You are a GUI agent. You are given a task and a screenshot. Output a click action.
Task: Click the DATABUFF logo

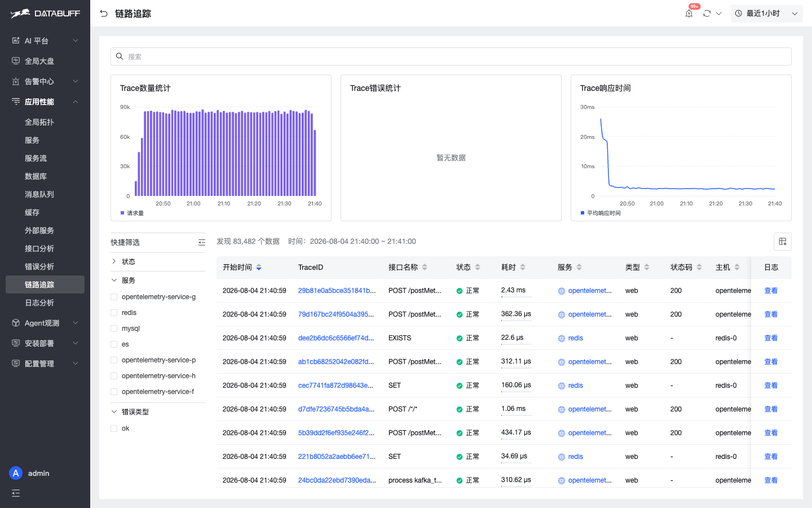click(45, 13)
